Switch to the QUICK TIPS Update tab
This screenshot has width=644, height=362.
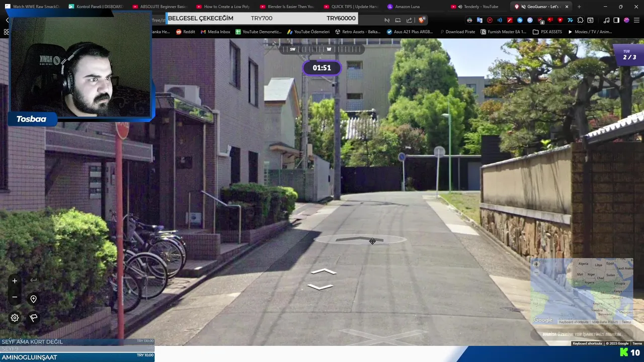[x=350, y=7]
